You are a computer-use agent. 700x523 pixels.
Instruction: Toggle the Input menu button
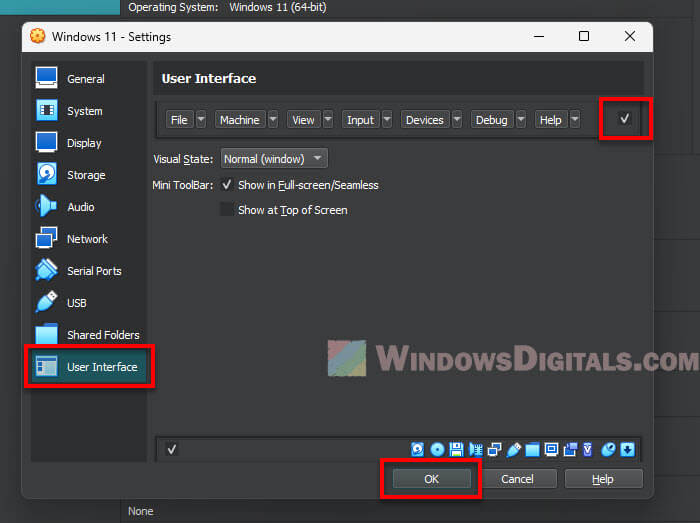(360, 120)
